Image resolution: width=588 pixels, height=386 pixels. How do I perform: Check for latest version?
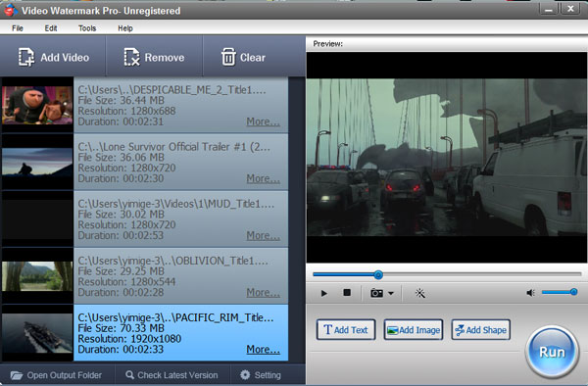click(x=171, y=375)
